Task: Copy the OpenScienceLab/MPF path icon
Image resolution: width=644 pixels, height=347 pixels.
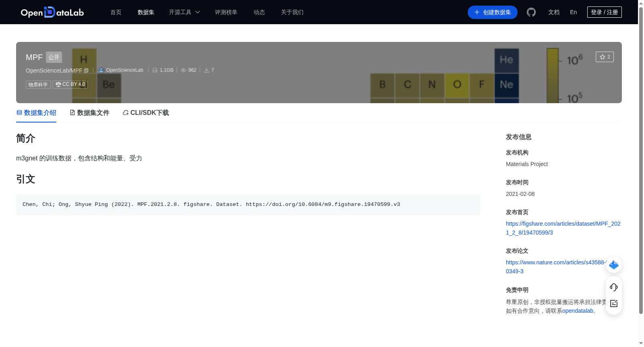Action: click(x=86, y=71)
